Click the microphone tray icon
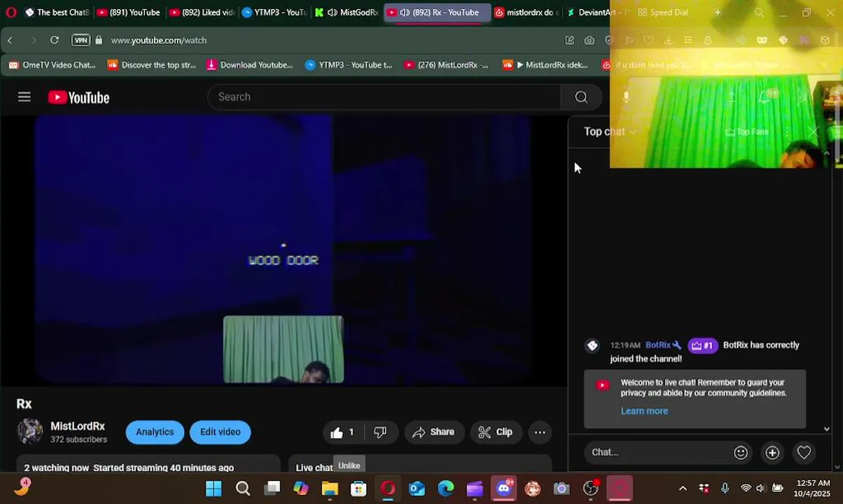Viewport: 843px width, 504px height. (725, 489)
